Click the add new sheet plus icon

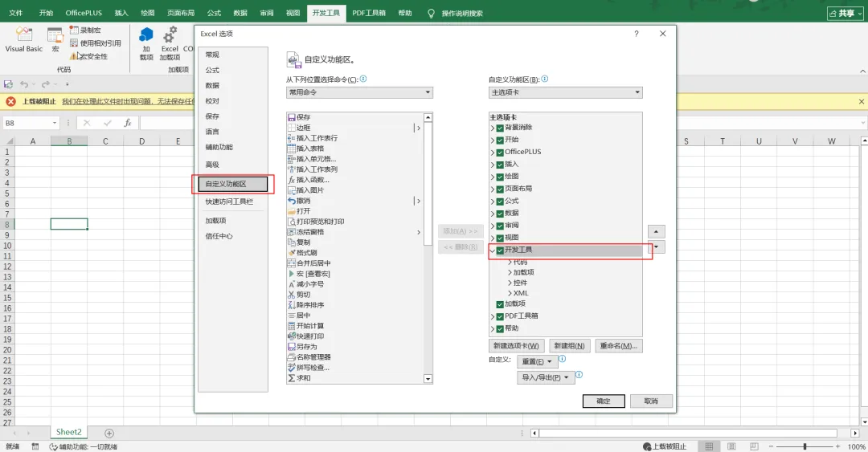tap(109, 434)
